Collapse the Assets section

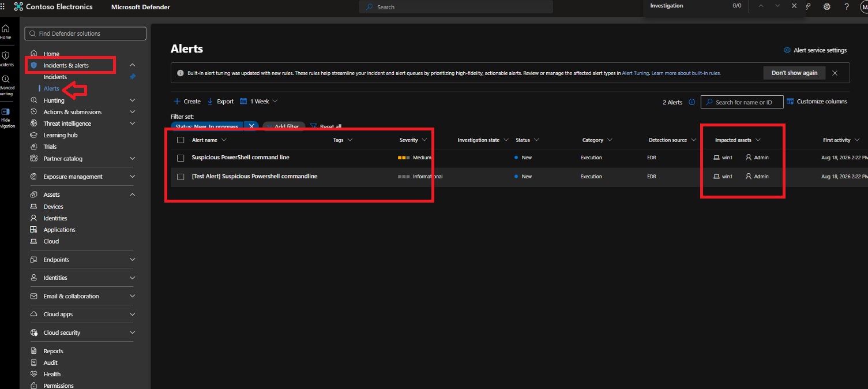(x=133, y=194)
